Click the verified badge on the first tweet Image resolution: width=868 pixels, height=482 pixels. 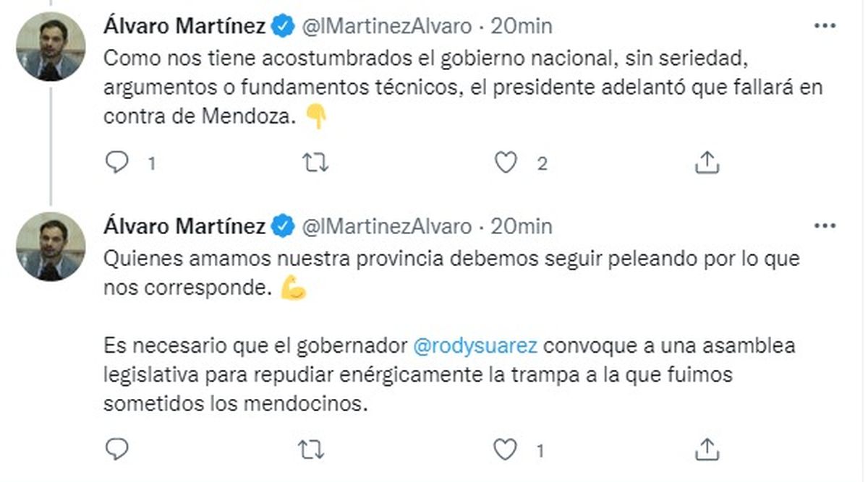coord(283,27)
